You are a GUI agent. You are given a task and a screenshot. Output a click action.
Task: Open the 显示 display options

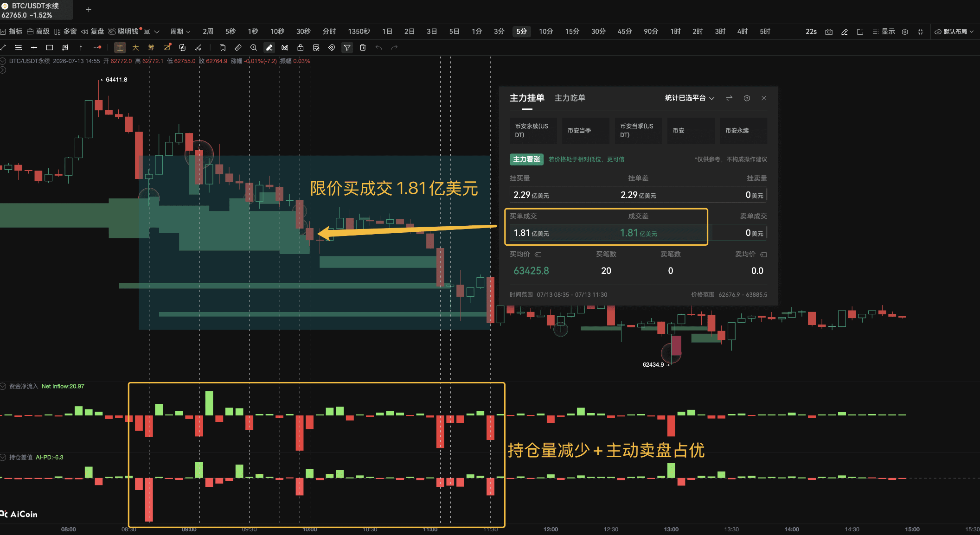[x=884, y=32]
